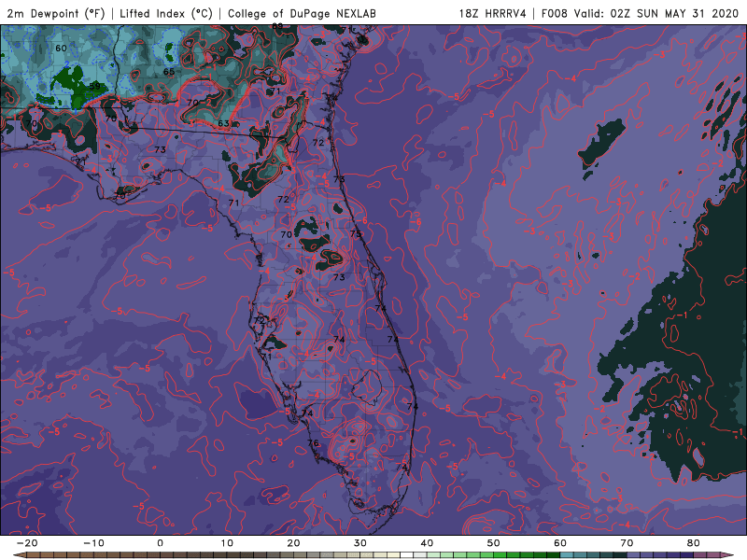Click the 0 tick label on the color scale

tap(160, 543)
